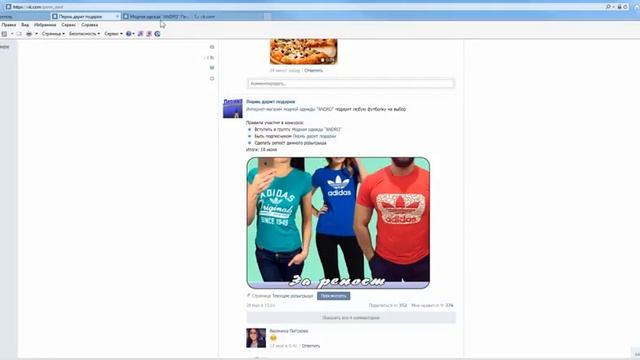This screenshot has height=360, width=640.
Task: Open the Модная одежда ANDRO group link
Action: (317, 129)
